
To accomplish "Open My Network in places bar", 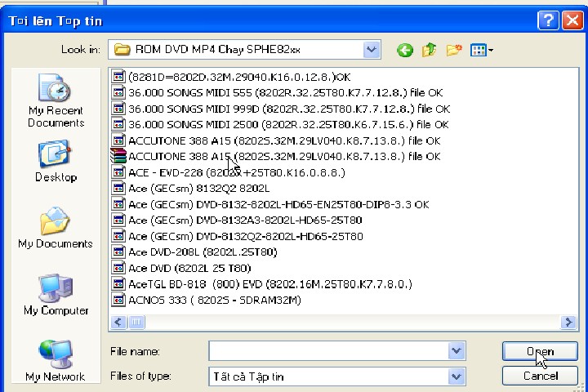I will pyautogui.click(x=56, y=361).
